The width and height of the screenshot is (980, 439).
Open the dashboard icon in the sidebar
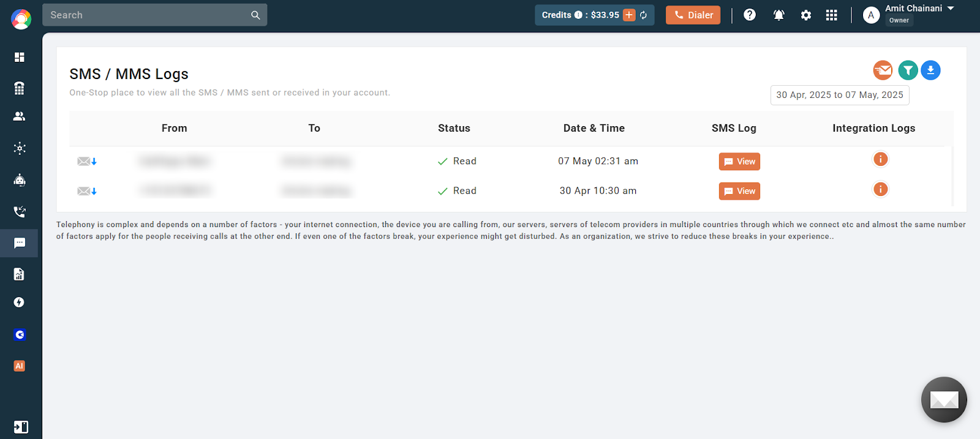[x=20, y=57]
